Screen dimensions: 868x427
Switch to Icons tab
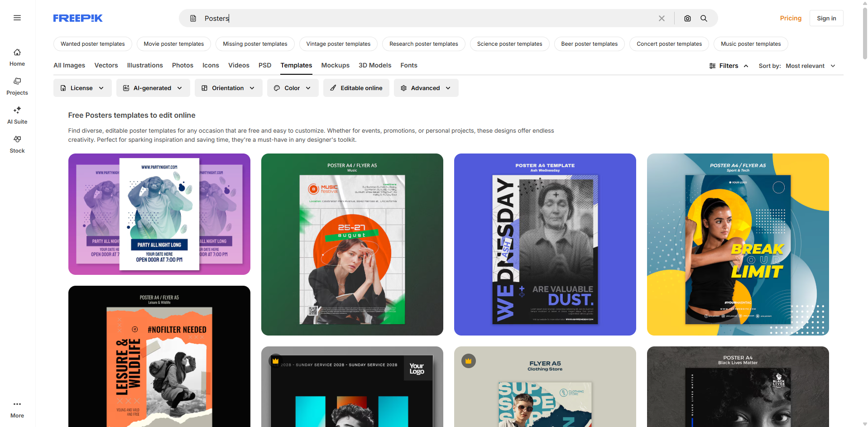pos(211,65)
